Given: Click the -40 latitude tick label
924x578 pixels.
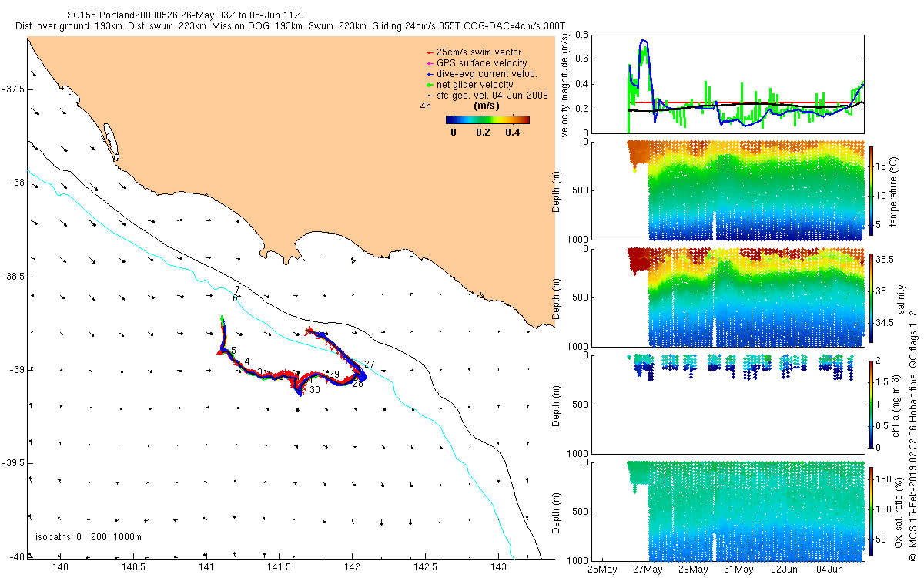Looking at the screenshot, I should [17, 557].
